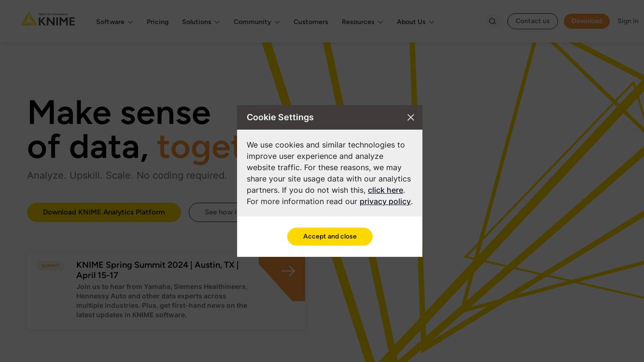The height and width of the screenshot is (362, 644).
Task: Open the Software menu label
Action: coord(110,22)
